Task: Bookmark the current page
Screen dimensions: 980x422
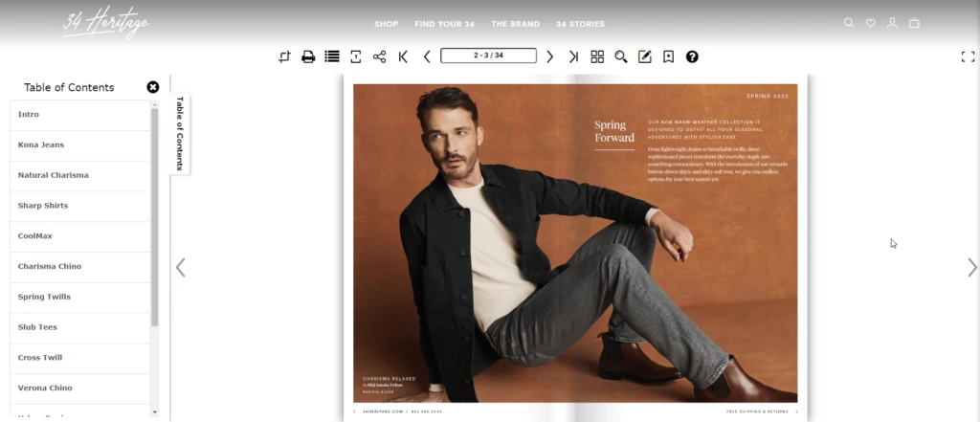Action: click(668, 56)
